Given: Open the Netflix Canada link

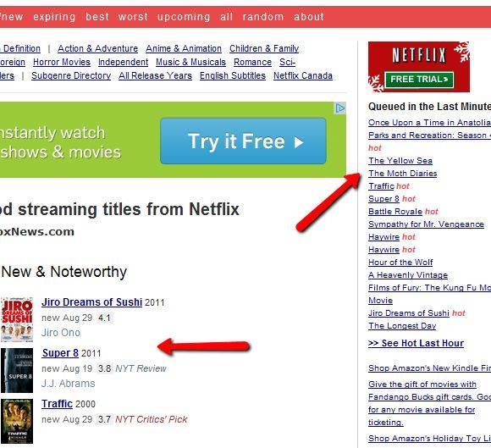Looking at the screenshot, I should (x=303, y=75).
